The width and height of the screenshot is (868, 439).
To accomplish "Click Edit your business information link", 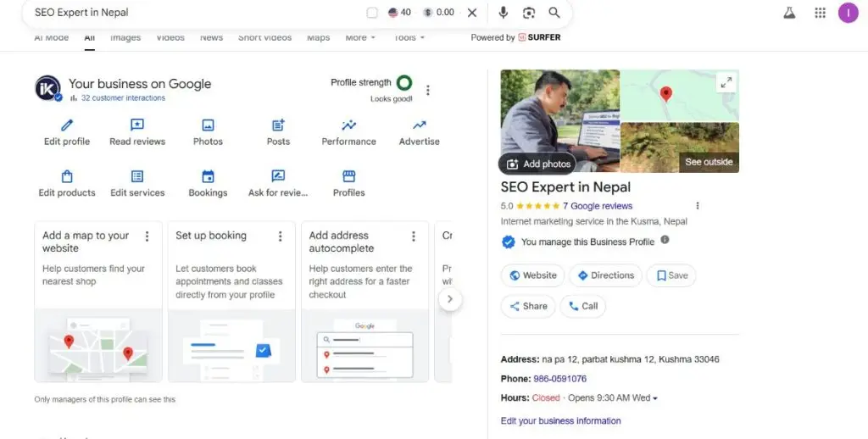I will 561,420.
